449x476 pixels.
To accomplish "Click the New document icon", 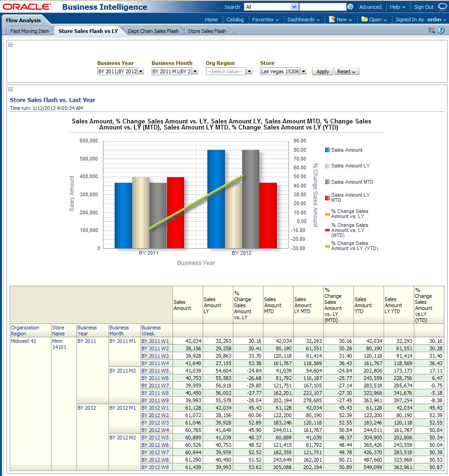I will 332,19.
